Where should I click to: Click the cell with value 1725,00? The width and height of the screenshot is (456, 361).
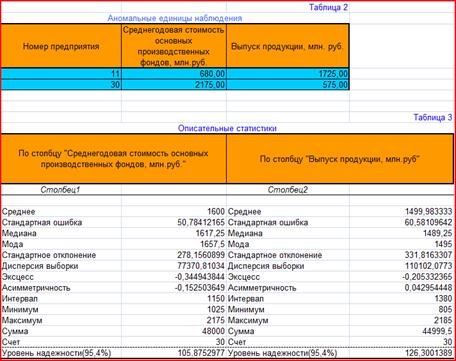tap(288, 74)
